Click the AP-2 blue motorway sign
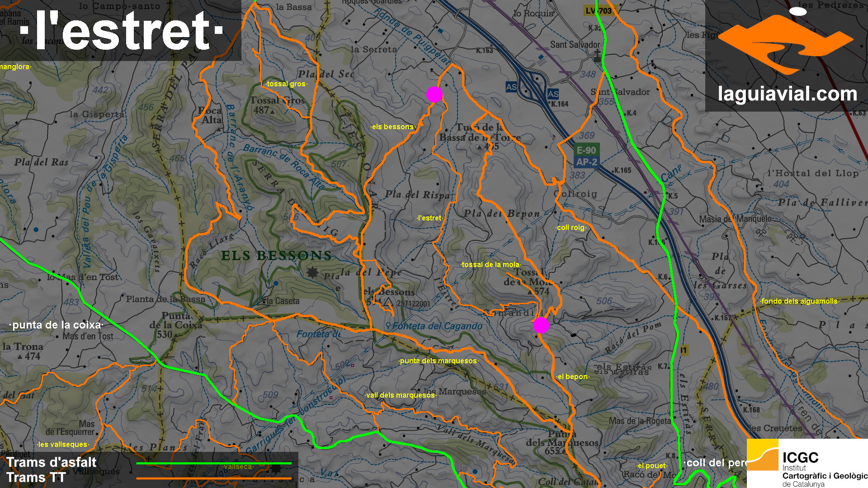This screenshot has width=868, height=488. coord(586,162)
